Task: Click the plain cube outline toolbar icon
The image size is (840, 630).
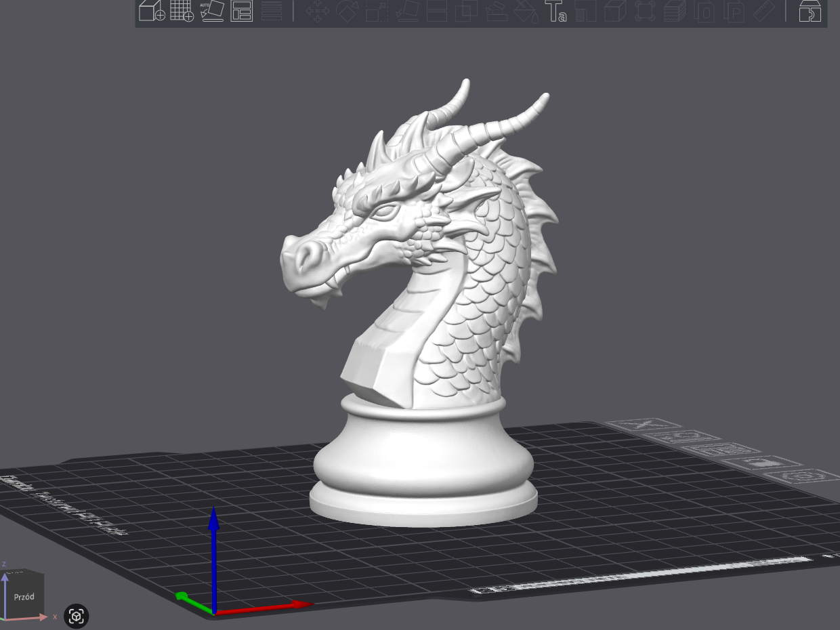Action: [x=615, y=12]
